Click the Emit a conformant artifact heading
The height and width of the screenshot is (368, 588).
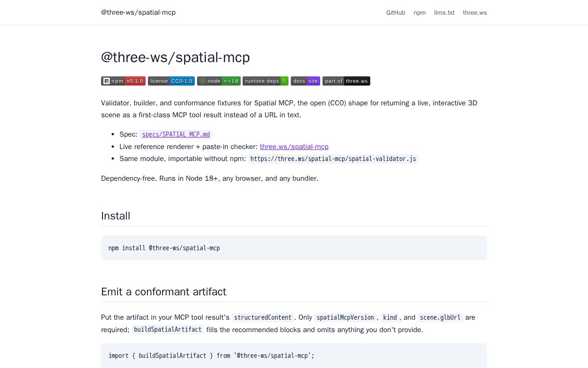(164, 292)
